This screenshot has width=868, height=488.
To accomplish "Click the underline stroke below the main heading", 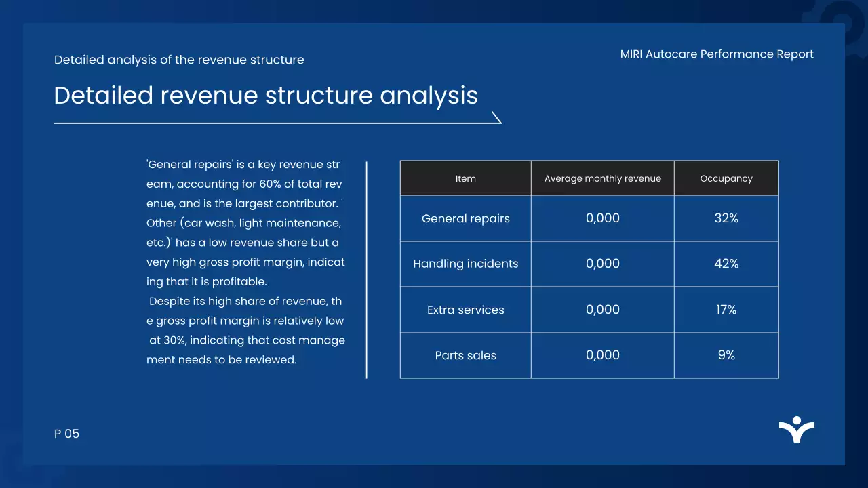I will [x=271, y=124].
